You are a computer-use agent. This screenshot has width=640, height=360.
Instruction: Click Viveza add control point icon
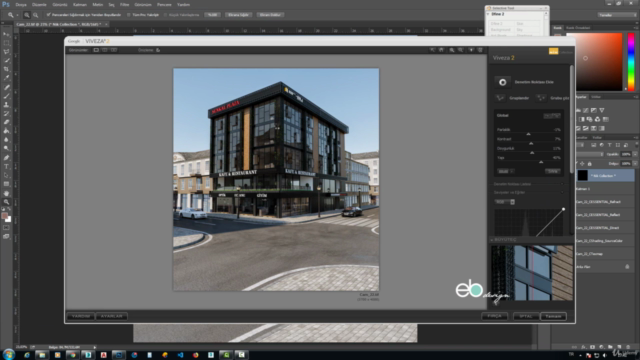[x=502, y=82]
